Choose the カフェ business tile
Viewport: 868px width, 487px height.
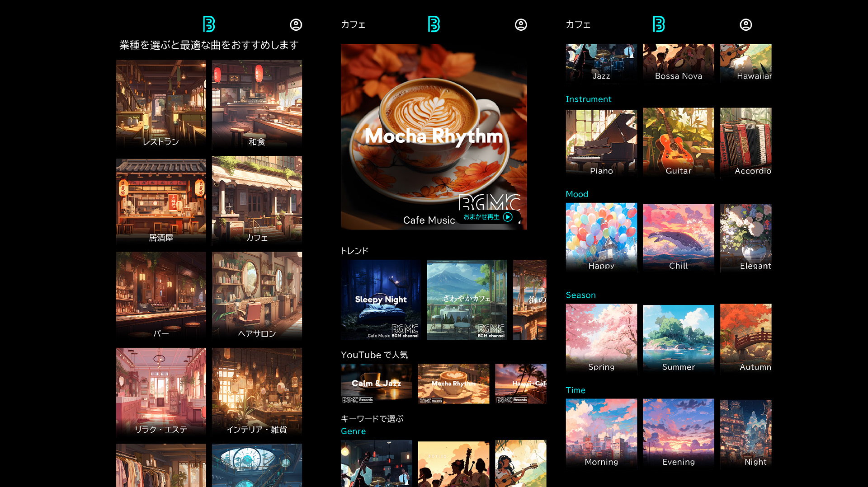pos(257,201)
